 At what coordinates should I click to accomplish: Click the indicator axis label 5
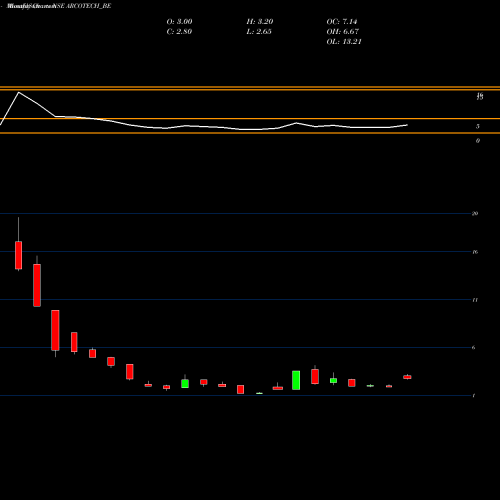pyautogui.click(x=478, y=126)
